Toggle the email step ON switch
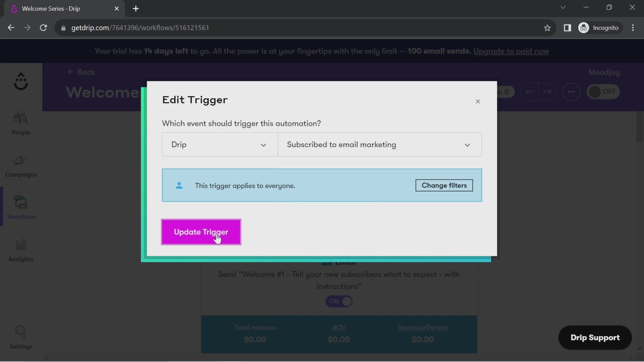This screenshot has height=362, width=644. pos(339,301)
